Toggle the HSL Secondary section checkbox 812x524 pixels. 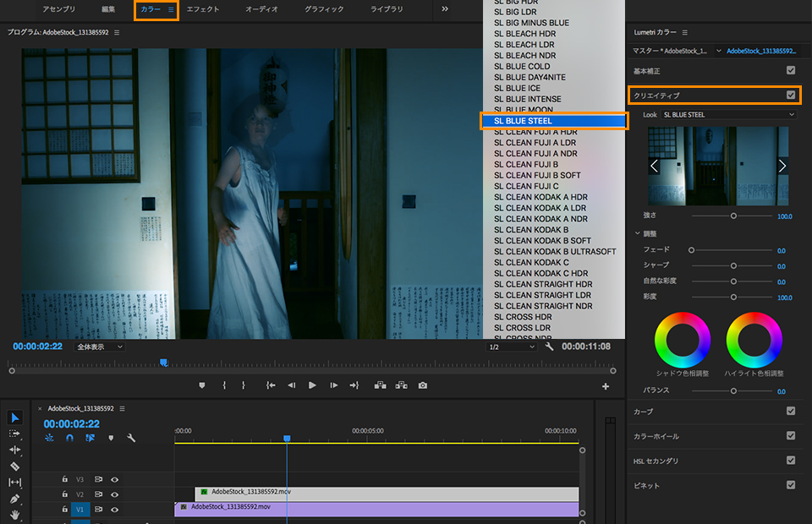click(x=791, y=460)
